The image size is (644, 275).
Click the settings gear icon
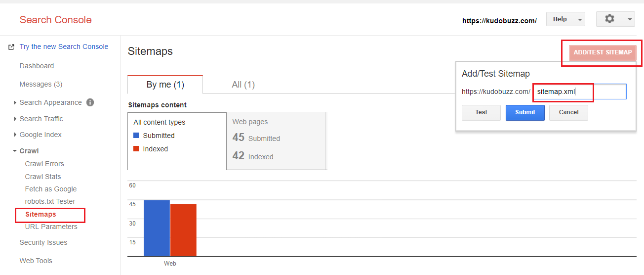click(x=610, y=19)
